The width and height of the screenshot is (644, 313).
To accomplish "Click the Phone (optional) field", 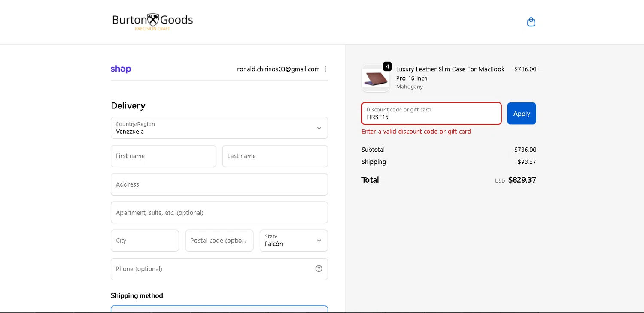I will [219, 269].
